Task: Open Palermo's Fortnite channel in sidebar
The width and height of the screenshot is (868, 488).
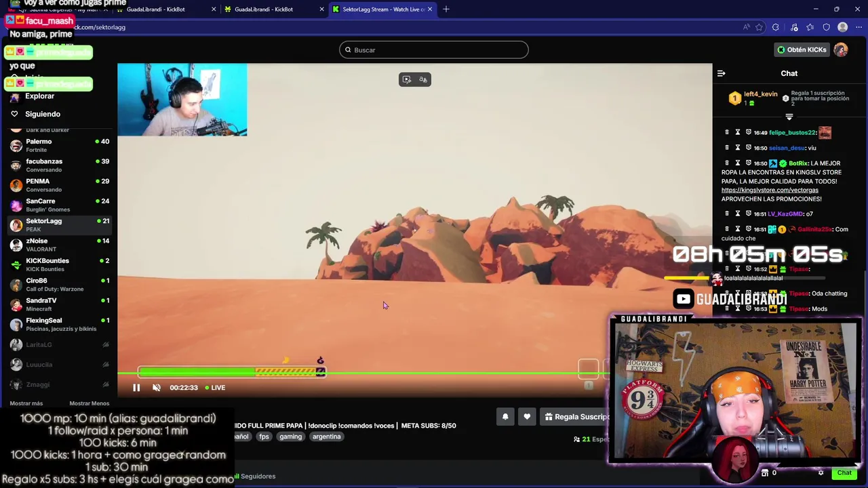Action: point(59,145)
